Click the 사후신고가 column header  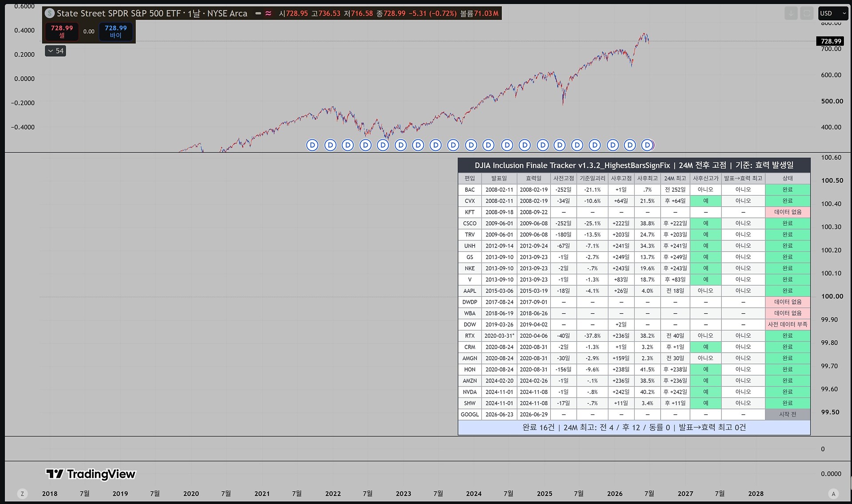[706, 178]
